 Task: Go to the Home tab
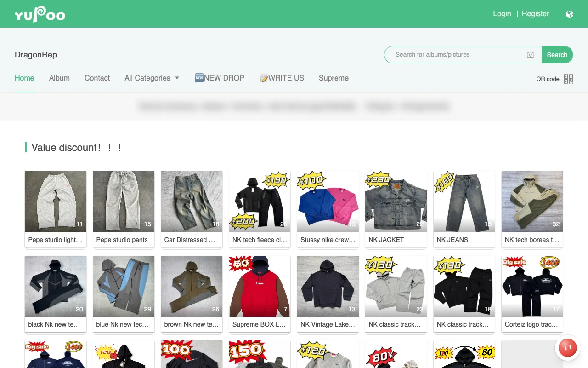24,78
